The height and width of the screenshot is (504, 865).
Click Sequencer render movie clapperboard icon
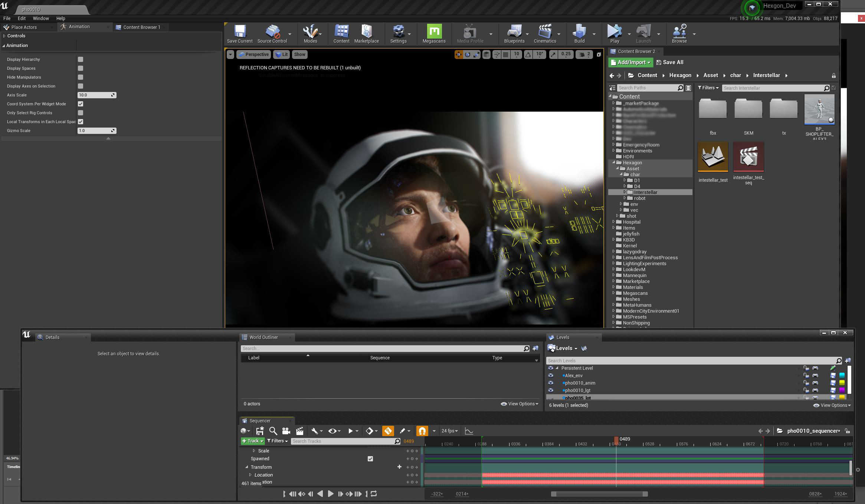click(x=299, y=431)
